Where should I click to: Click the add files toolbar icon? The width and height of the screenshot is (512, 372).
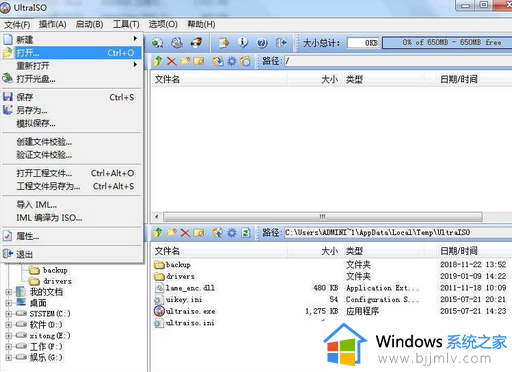(x=224, y=43)
